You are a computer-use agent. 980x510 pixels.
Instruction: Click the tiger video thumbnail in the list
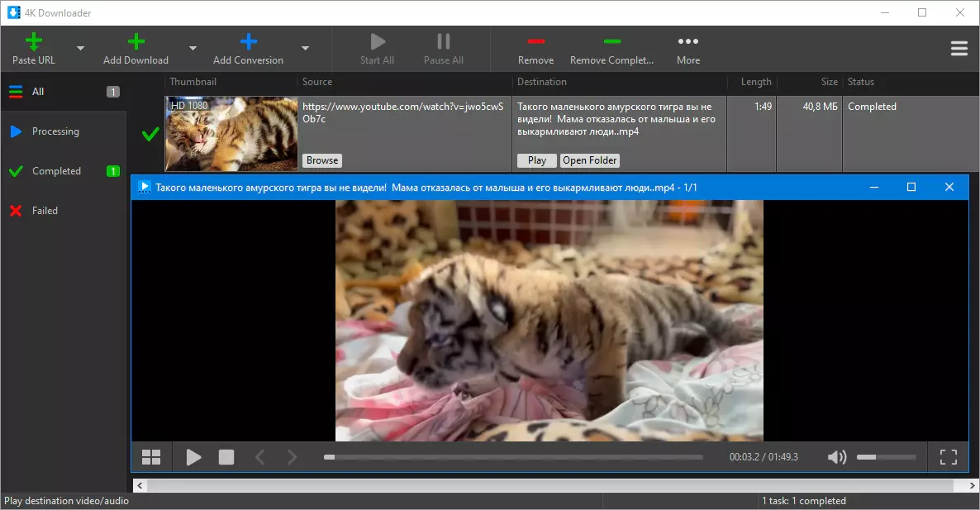tap(231, 133)
